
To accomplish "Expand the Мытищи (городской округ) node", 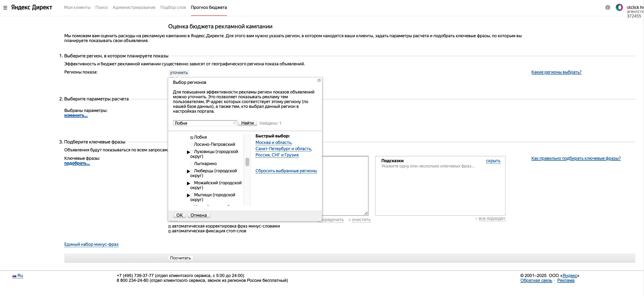I will (x=188, y=195).
